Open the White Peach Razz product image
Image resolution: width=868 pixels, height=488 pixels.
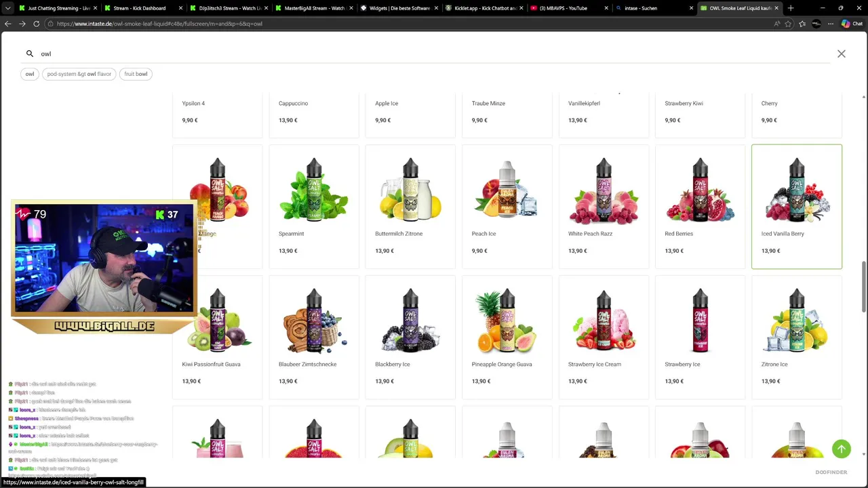[604, 190]
